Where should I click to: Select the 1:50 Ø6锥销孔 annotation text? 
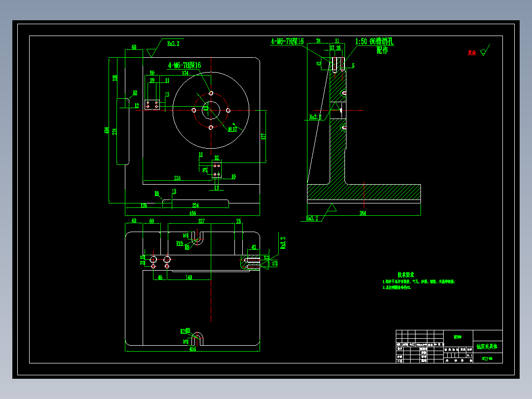coord(374,42)
